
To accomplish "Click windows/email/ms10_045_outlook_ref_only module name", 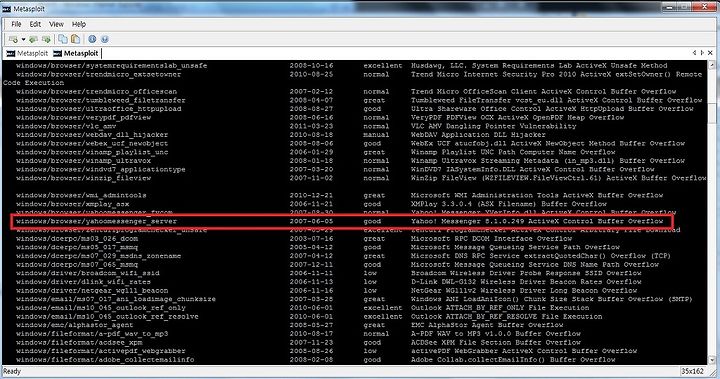I will coord(101,308).
